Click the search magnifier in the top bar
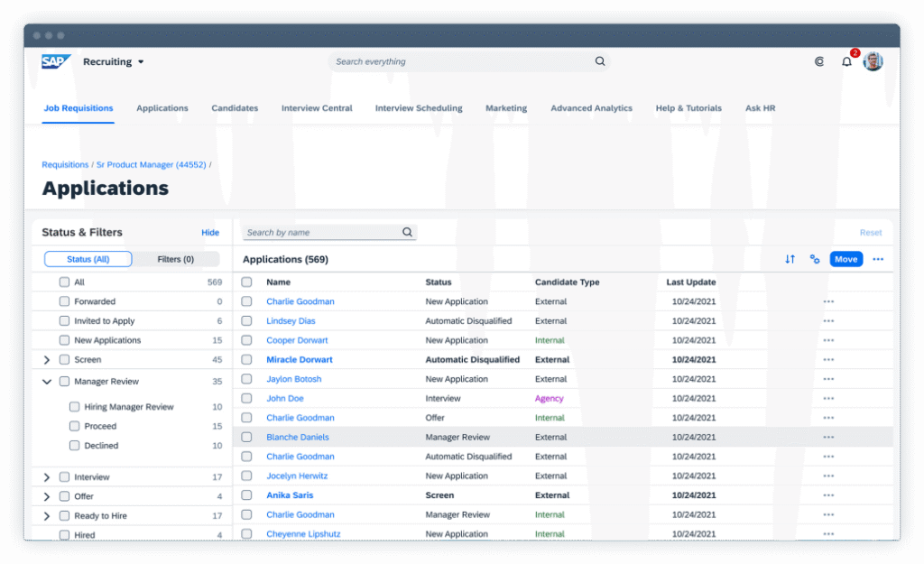The image size is (924, 564). point(600,62)
